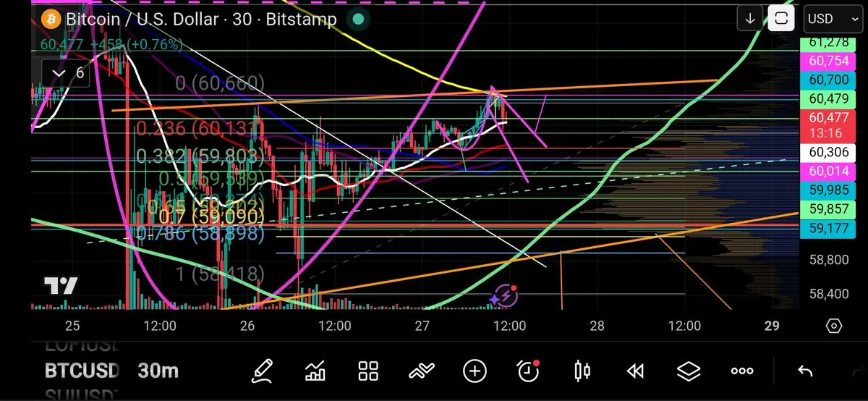Open the drawing tools pencil icon
Image resolution: width=868 pixels, height=401 pixels.
tap(262, 371)
